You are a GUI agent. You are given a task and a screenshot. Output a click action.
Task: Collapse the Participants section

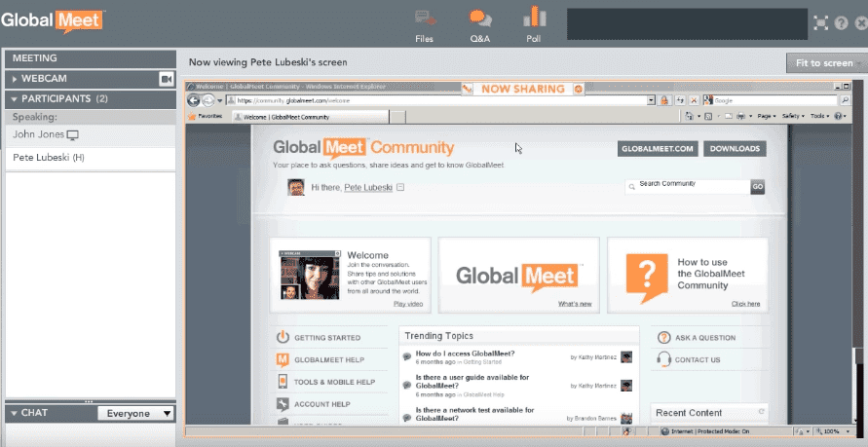point(15,99)
